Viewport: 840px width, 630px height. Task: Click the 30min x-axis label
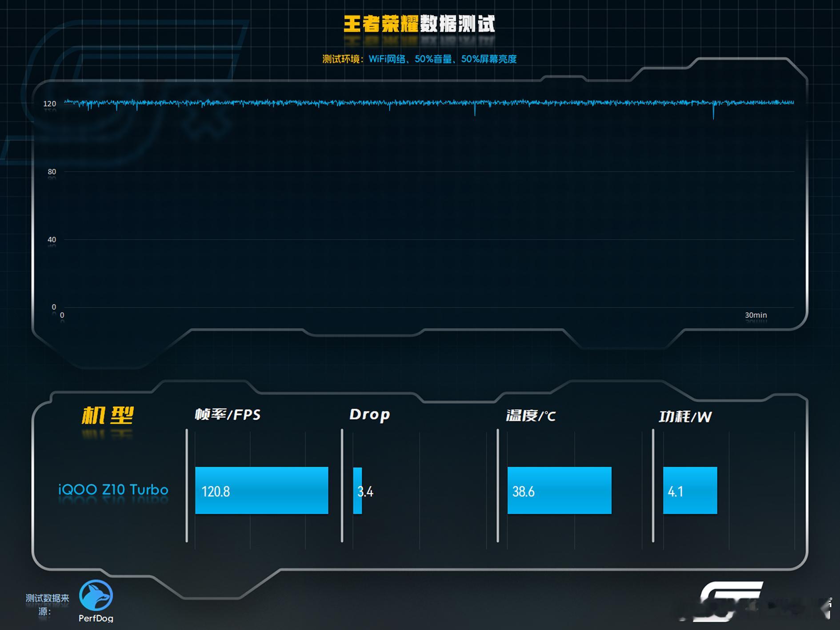pyautogui.click(x=756, y=315)
